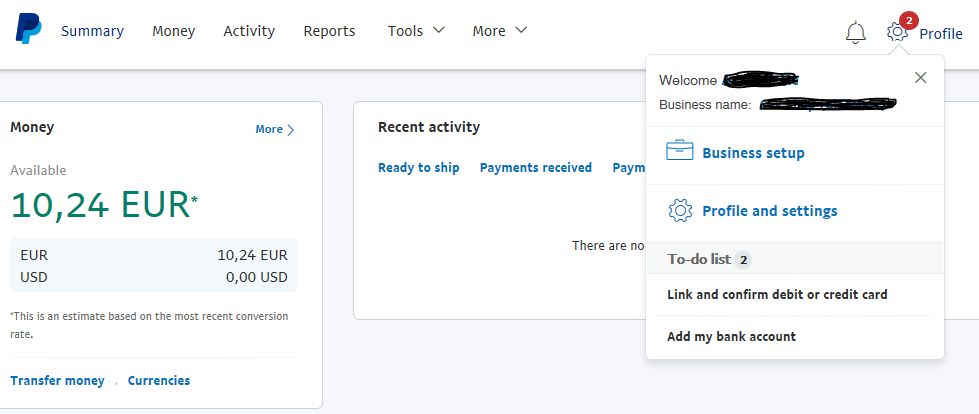Go to the Summary tab
This screenshot has width=979, height=414.
(92, 31)
